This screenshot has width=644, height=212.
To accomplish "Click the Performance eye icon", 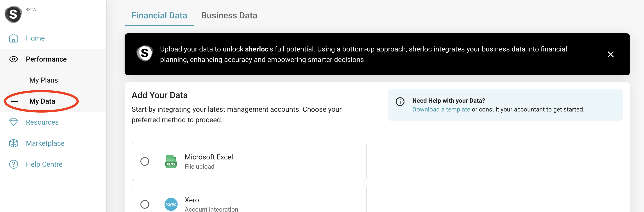I will tap(14, 59).
